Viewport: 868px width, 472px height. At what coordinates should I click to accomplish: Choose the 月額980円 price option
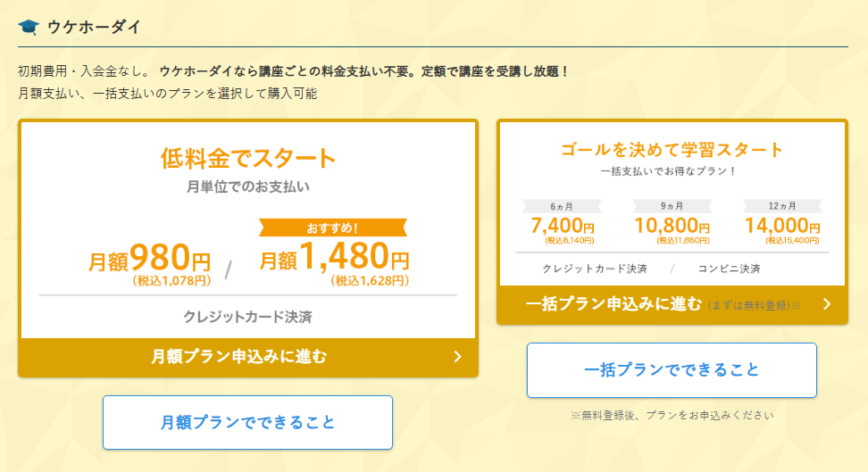coord(150,261)
